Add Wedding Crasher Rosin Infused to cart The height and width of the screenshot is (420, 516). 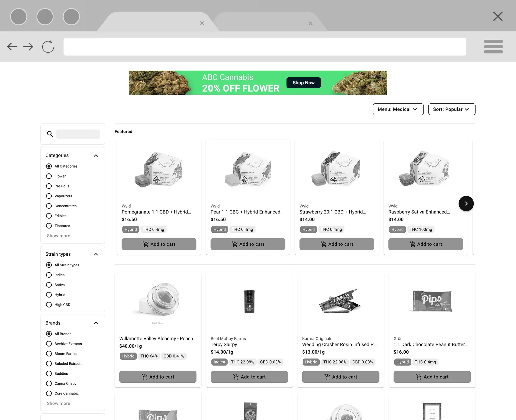(341, 377)
